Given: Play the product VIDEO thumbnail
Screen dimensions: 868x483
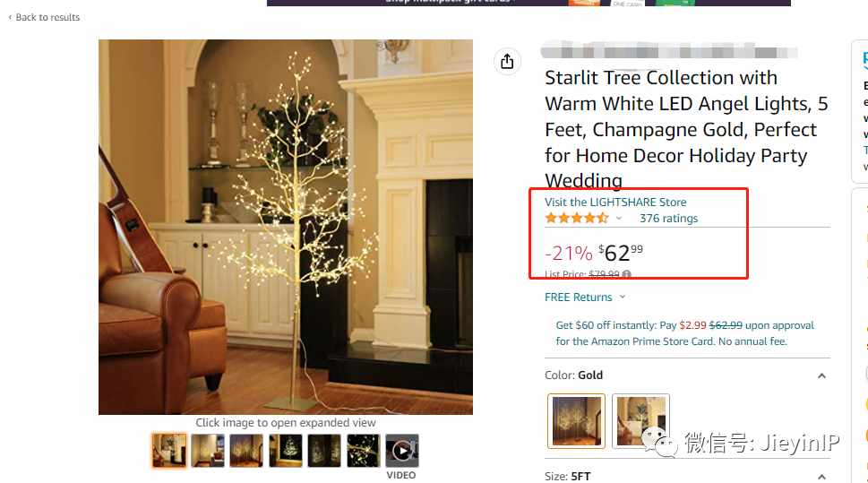Looking at the screenshot, I should click(x=402, y=451).
